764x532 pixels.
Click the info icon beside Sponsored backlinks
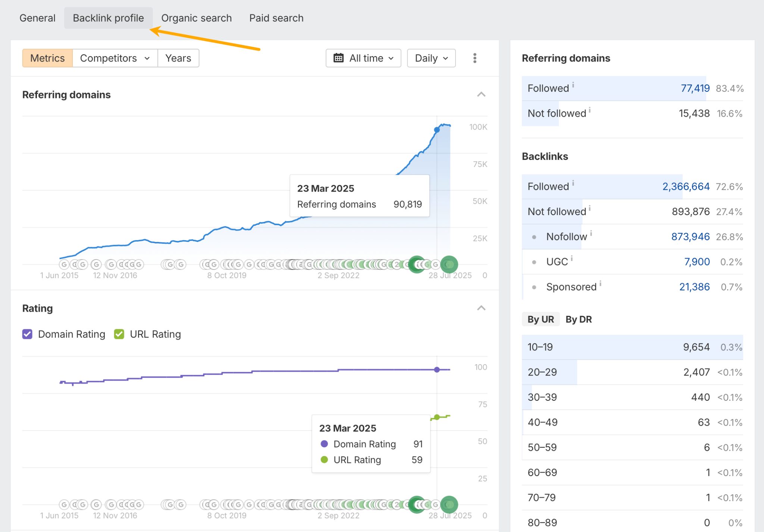click(601, 284)
